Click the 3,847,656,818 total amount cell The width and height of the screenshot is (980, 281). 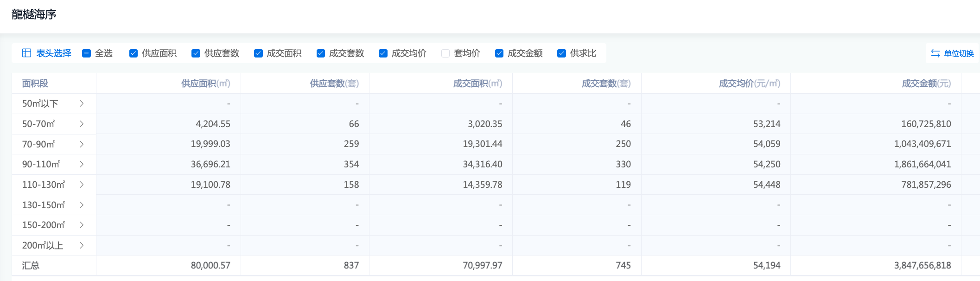pyautogui.click(x=923, y=265)
